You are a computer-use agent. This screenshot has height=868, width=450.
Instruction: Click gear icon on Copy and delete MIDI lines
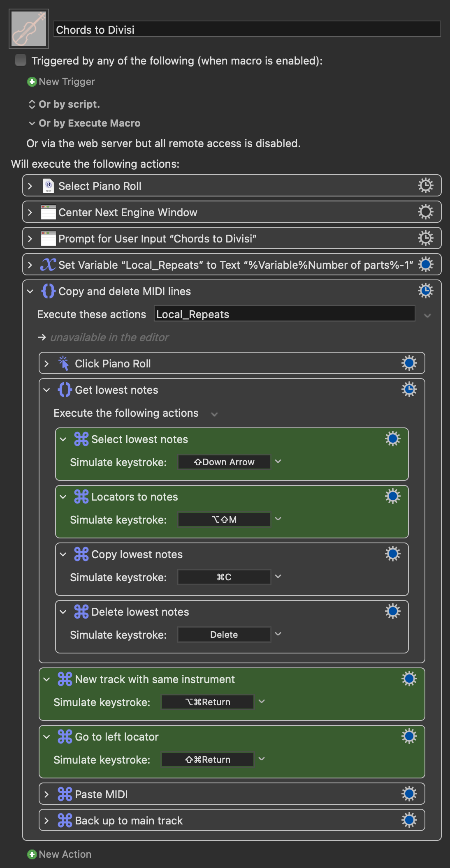(426, 291)
